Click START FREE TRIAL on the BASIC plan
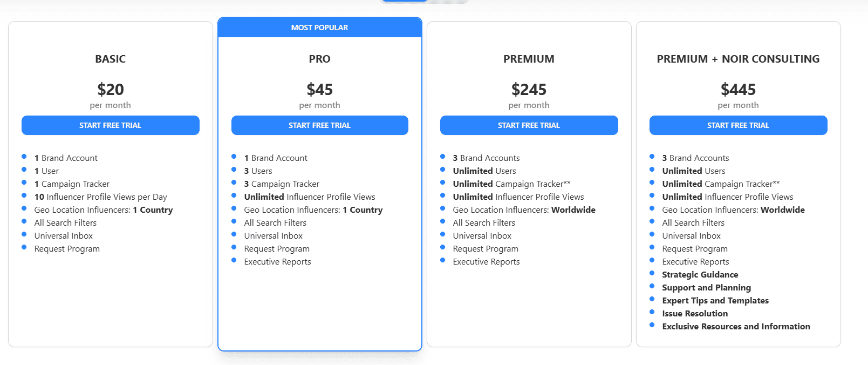 [110, 125]
